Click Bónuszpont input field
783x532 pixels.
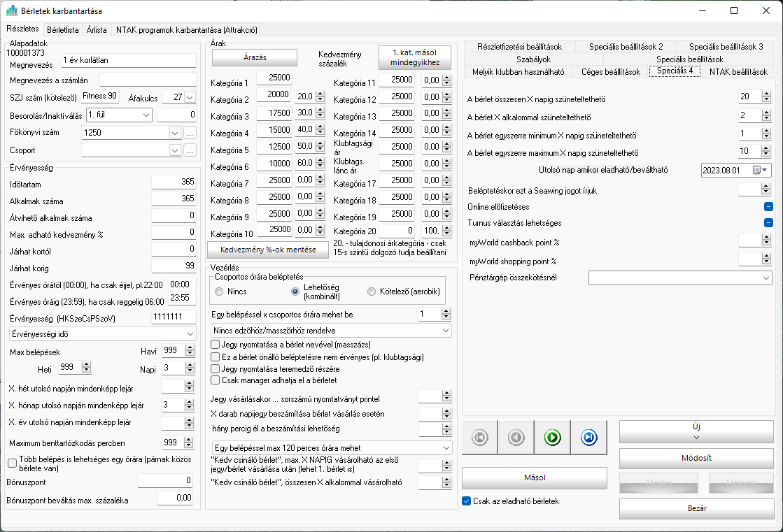click(165, 480)
